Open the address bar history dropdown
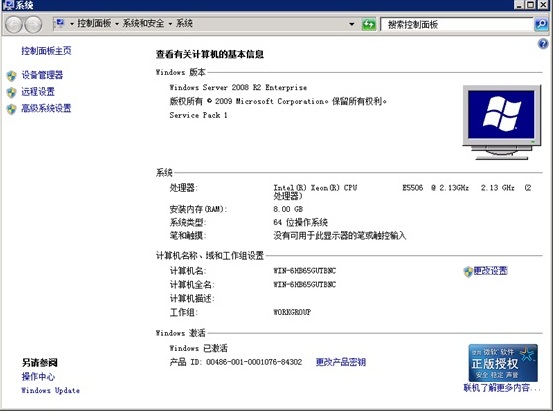 pyautogui.click(x=352, y=24)
